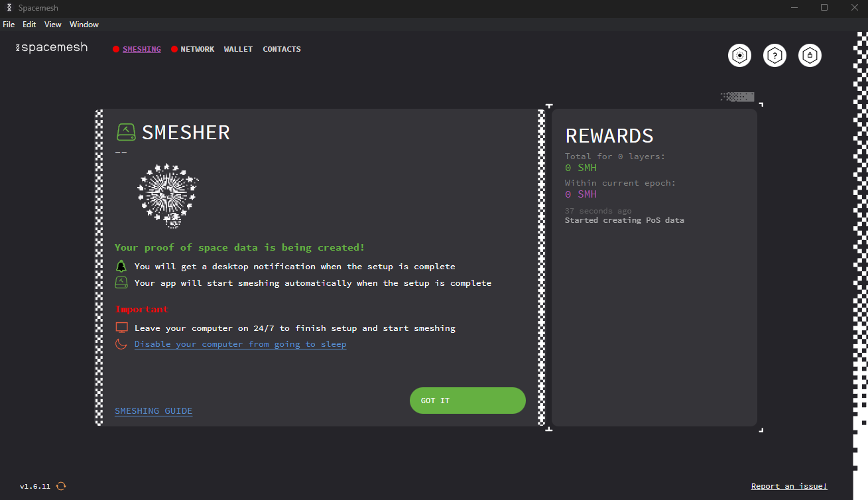Open the WALLET tab
The height and width of the screenshot is (500, 868).
238,49
